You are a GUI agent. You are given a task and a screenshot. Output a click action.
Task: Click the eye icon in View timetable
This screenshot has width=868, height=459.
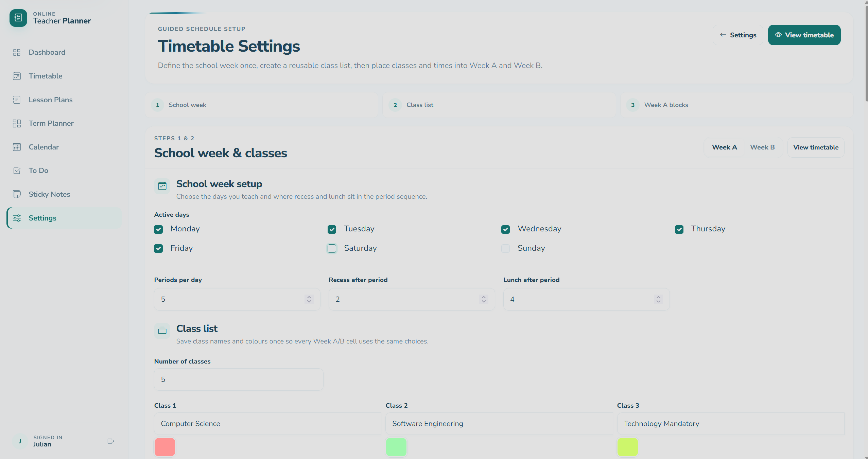(x=778, y=35)
